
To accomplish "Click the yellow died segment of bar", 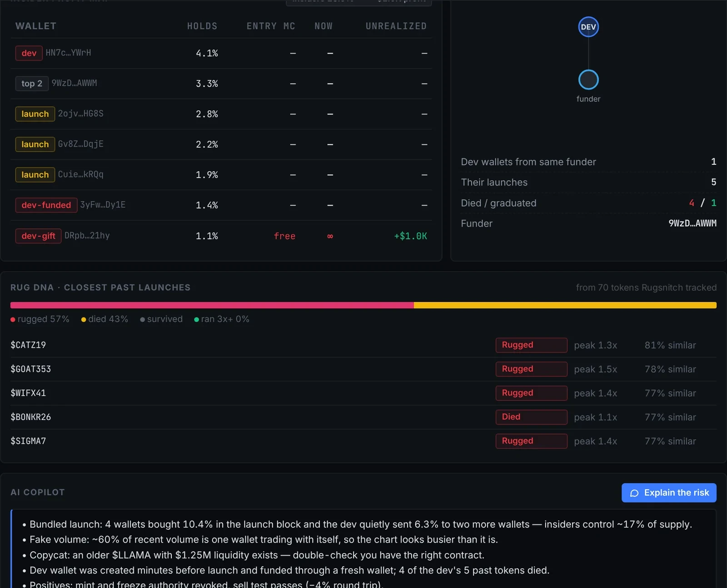I will tap(565, 305).
